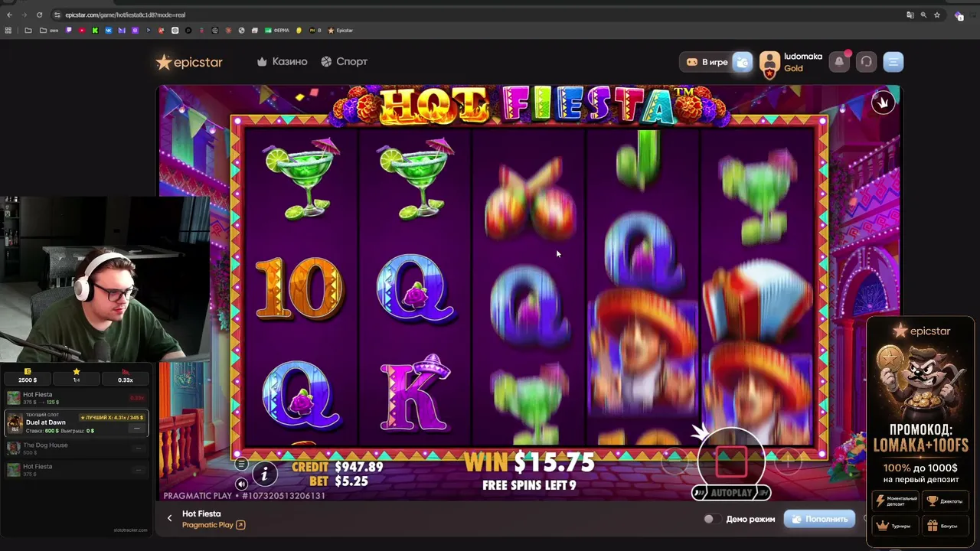980x551 pixels.
Task: Select The Dog House in the slot tracker
Action: (77, 448)
